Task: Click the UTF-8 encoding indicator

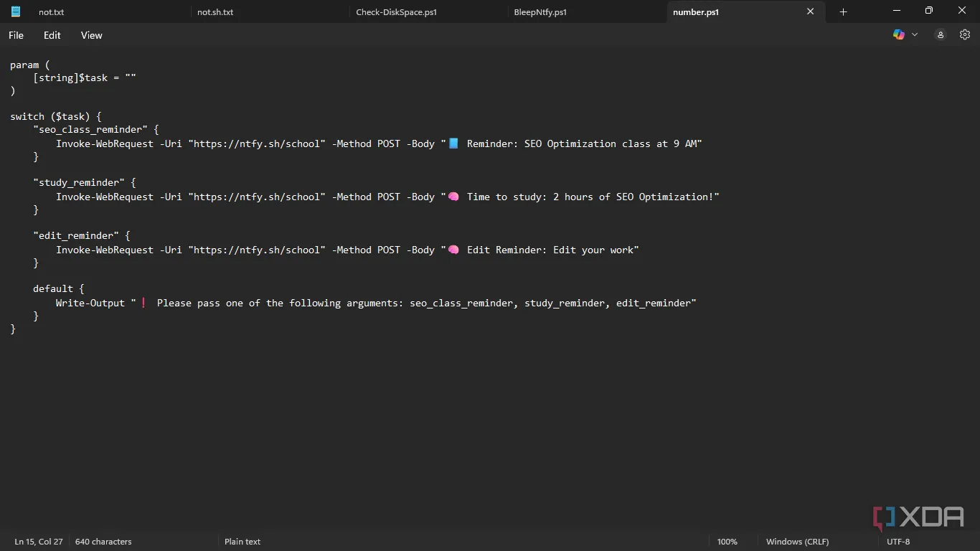Action: tap(898, 542)
